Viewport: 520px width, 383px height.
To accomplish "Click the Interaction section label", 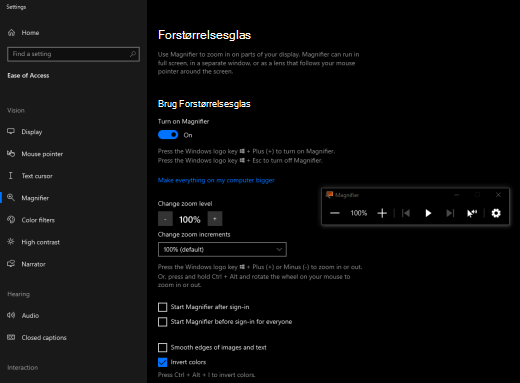I will tap(23, 368).
